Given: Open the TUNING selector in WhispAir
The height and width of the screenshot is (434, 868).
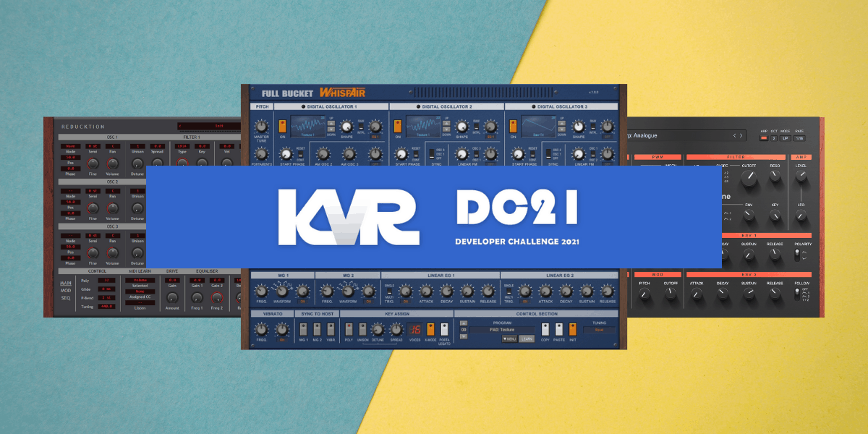Looking at the screenshot, I should coord(600,330).
